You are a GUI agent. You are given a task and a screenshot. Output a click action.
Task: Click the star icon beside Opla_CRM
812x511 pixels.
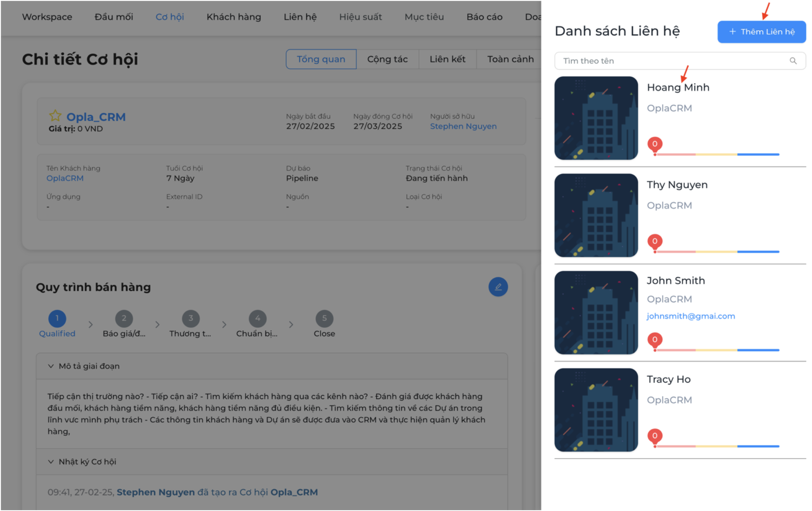click(x=55, y=115)
